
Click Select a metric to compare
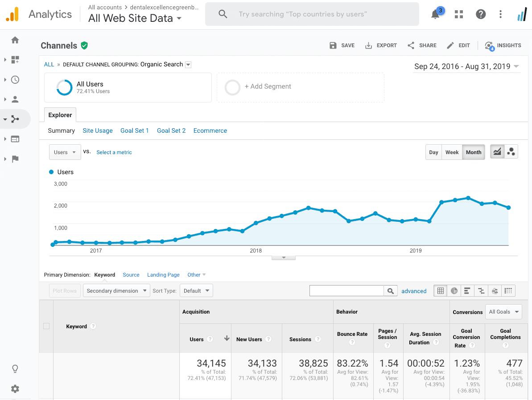(x=114, y=152)
